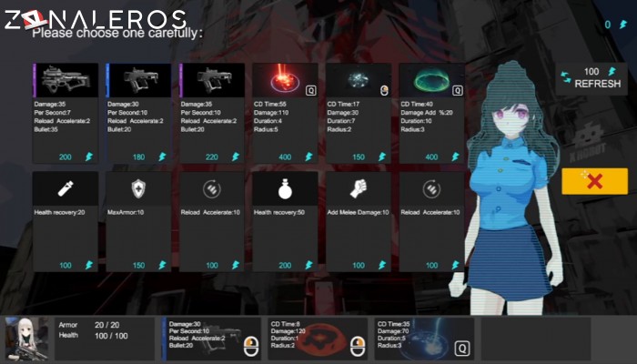Screen dimensions: 637x364
Task: Click the 100 price under Health recovery 20
Action: click(x=66, y=266)
